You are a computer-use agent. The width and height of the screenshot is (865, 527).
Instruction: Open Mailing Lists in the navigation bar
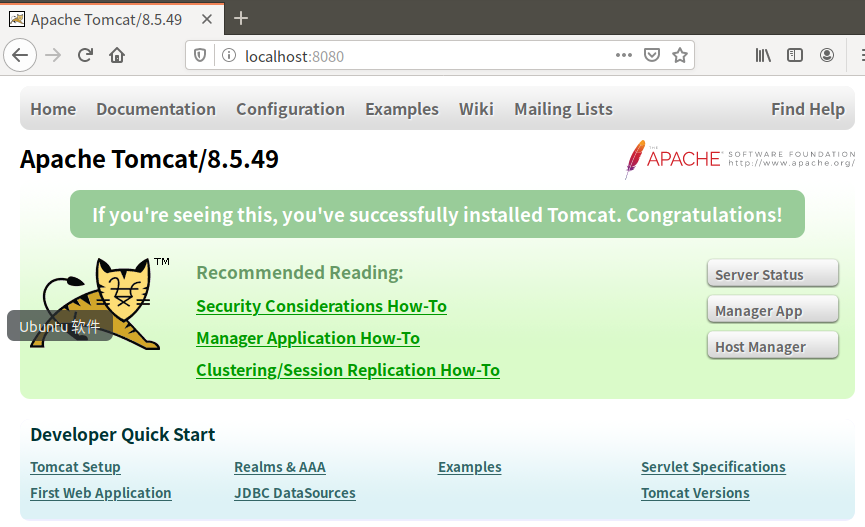[x=563, y=109]
